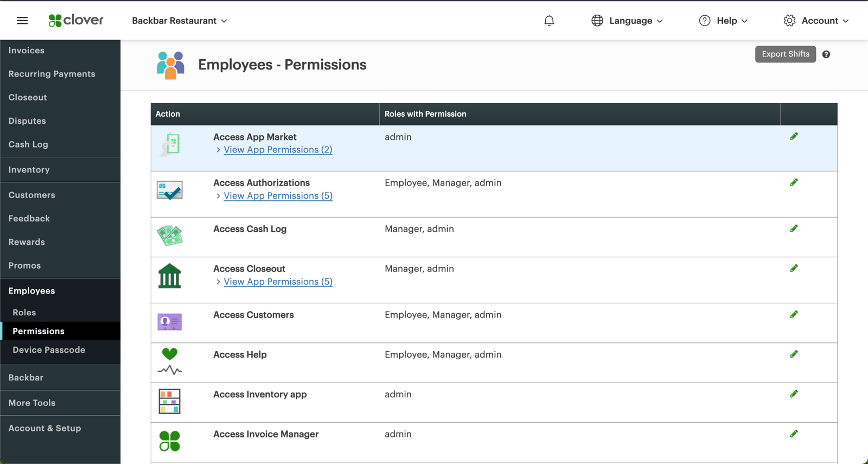Click pencil icon for Access Invoice Manager

(x=794, y=434)
